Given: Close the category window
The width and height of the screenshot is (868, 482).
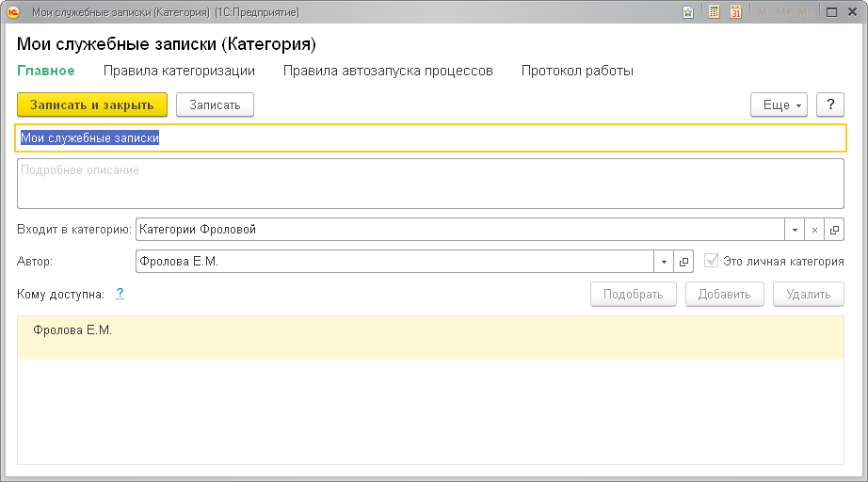Looking at the screenshot, I should (x=853, y=12).
